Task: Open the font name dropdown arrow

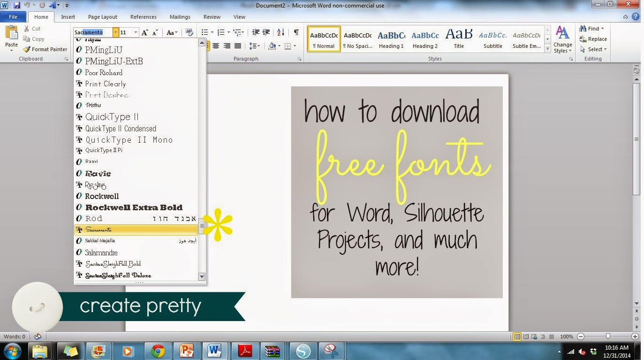Action: click(115, 32)
